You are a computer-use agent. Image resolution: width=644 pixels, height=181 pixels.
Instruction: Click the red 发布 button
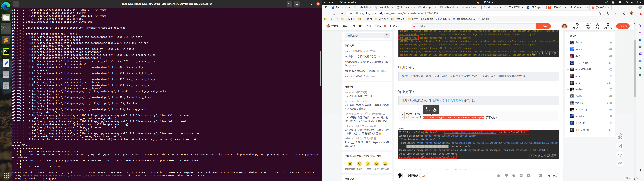[623, 26]
